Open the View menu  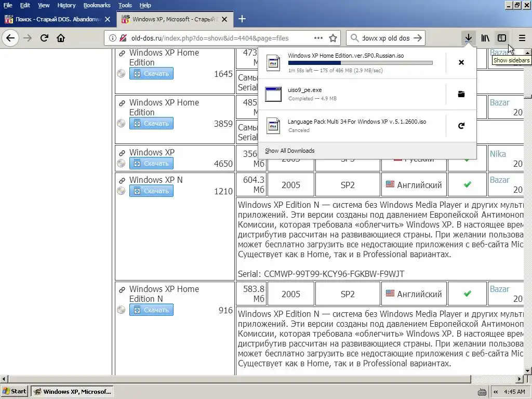click(44, 5)
